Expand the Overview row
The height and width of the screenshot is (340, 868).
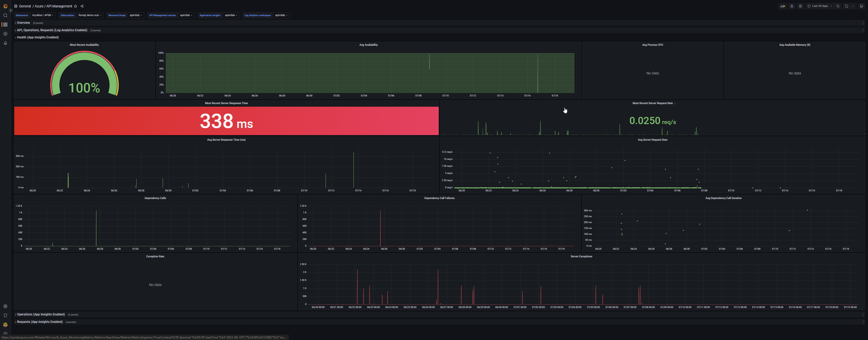tap(23, 23)
